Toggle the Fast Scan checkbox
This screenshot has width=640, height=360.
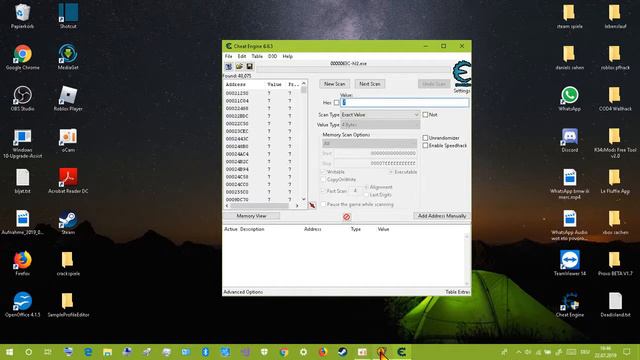(324, 191)
